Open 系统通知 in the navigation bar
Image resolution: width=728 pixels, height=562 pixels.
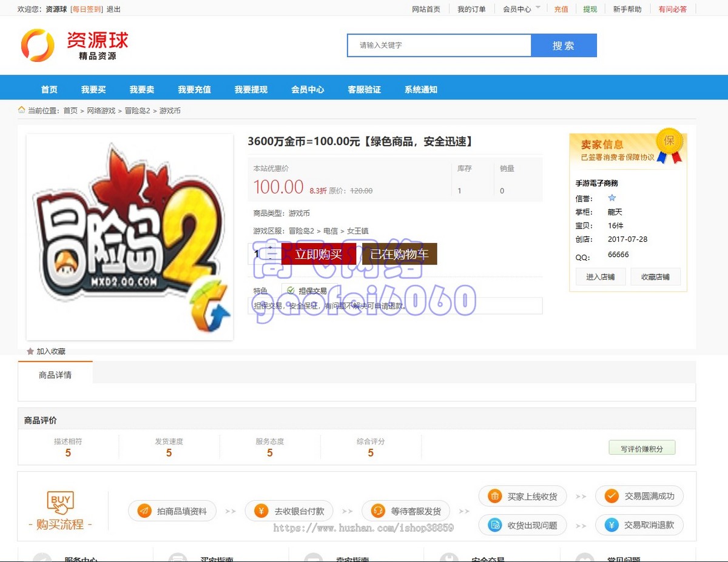tap(421, 89)
